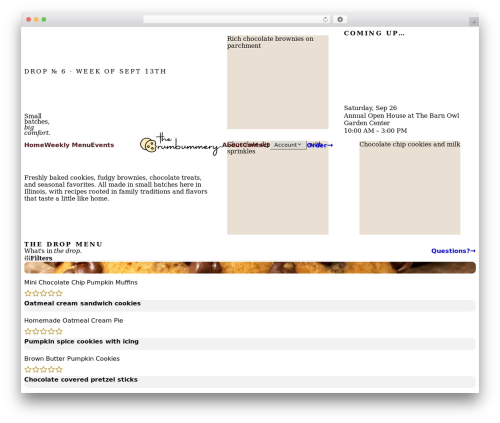This screenshot has height=423, width=500.
Task: Select Brown Butter Pumpkin Cookies title
Action: 72,358
